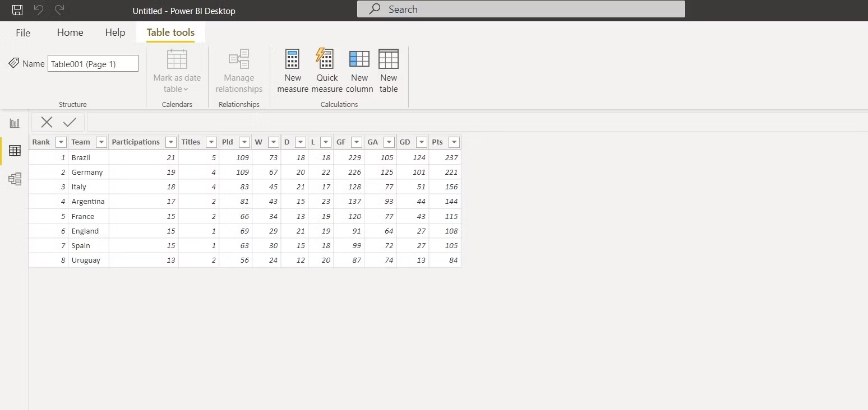Click the GD value 124 cell
Image resolution: width=868 pixels, height=410 pixels.
(x=413, y=157)
